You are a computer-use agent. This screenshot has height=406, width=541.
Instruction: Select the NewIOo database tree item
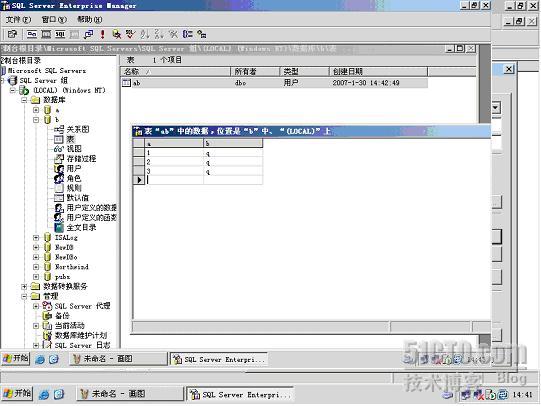[x=66, y=257]
